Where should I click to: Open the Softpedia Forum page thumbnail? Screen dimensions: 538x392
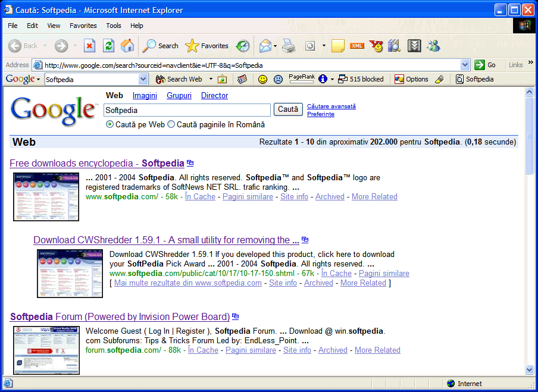(x=46, y=350)
